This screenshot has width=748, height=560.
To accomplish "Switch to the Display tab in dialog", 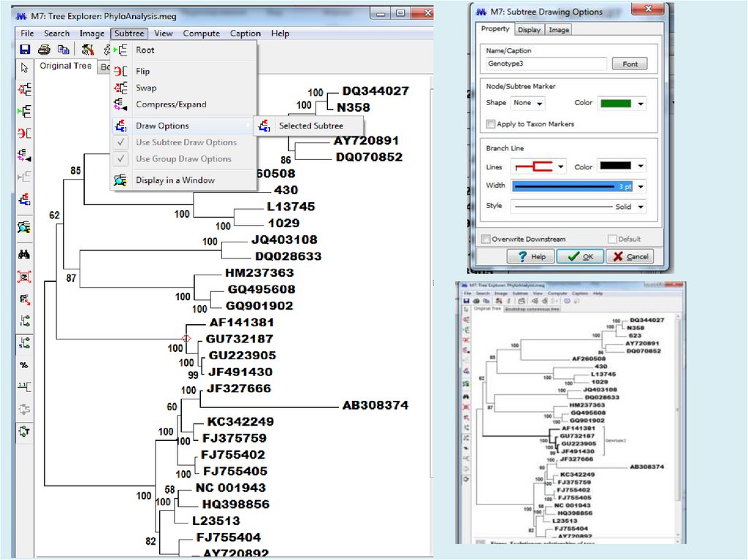I will pyautogui.click(x=529, y=30).
